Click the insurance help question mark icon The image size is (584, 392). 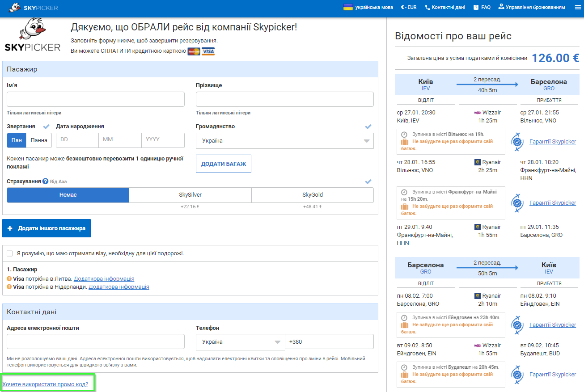pos(45,181)
